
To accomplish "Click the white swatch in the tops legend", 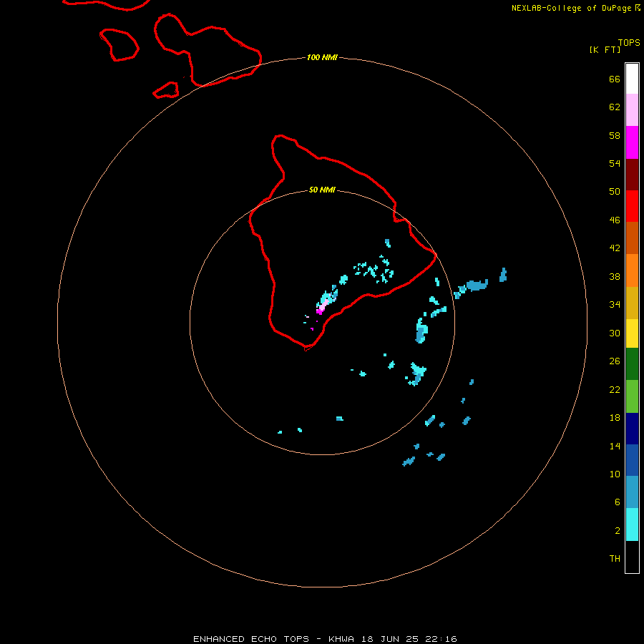I will point(632,79).
